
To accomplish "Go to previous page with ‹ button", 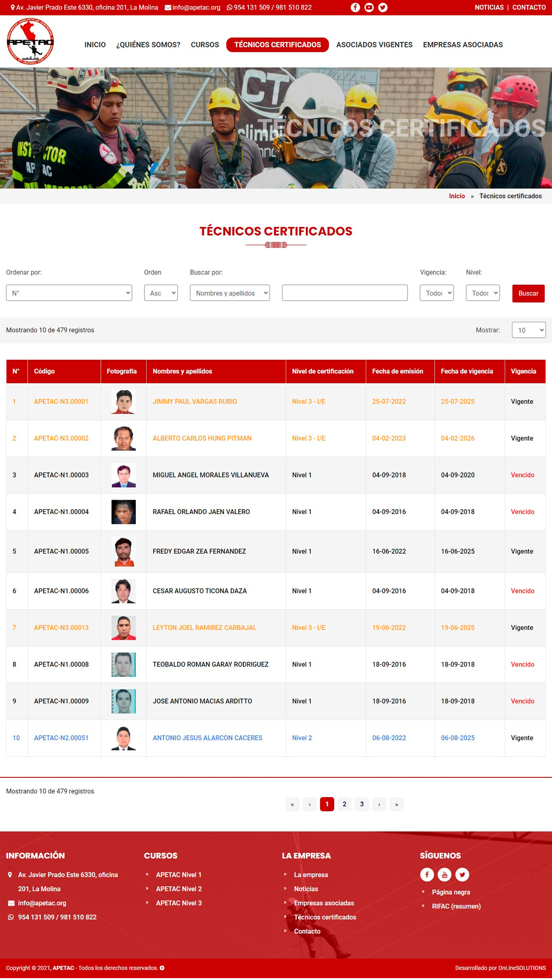I will coord(310,804).
